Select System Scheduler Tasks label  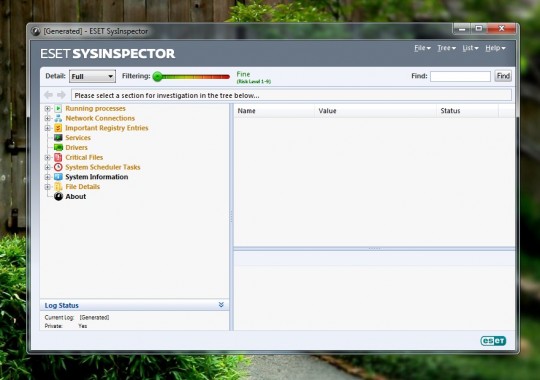[103, 167]
